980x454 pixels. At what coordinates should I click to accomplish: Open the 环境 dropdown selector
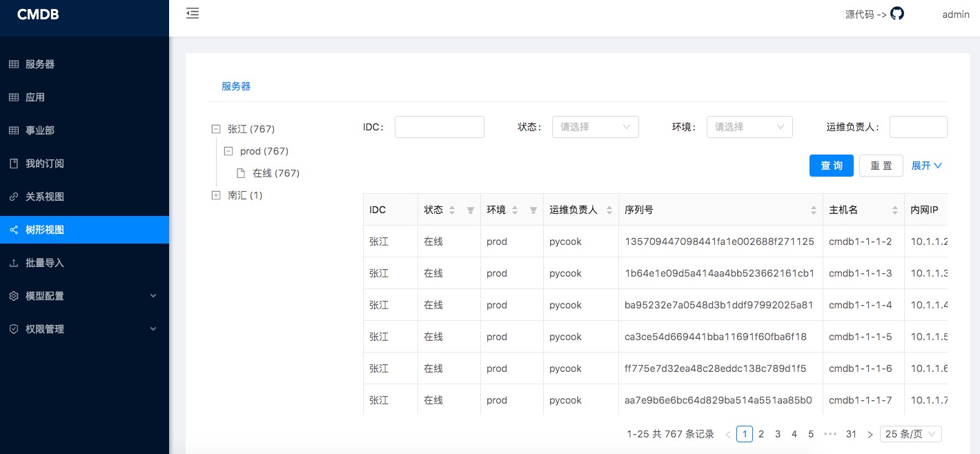click(x=749, y=127)
